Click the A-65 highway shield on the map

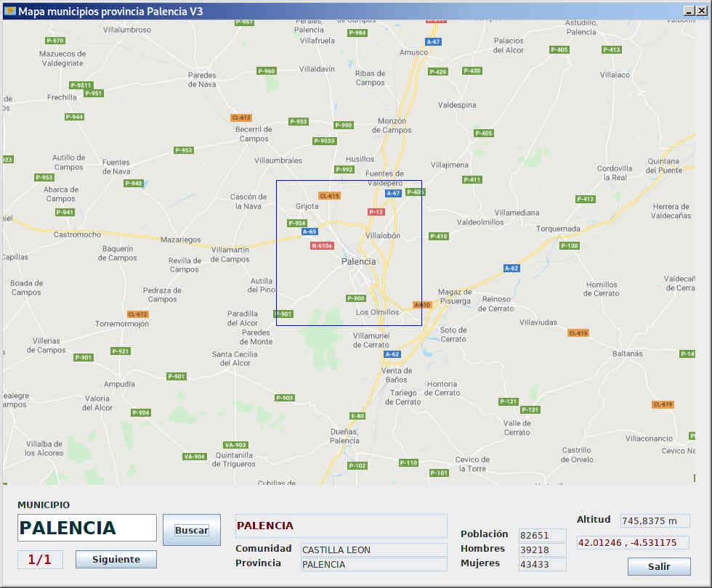pos(310,232)
